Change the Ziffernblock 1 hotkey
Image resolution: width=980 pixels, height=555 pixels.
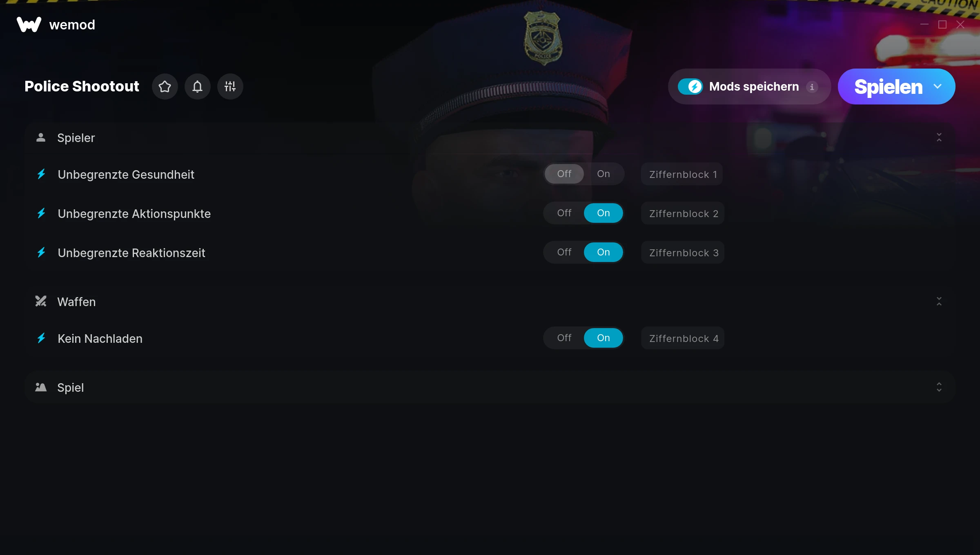click(x=682, y=174)
